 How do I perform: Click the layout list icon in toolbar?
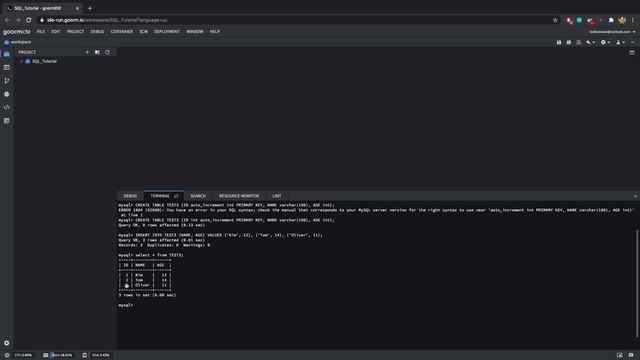point(578,42)
